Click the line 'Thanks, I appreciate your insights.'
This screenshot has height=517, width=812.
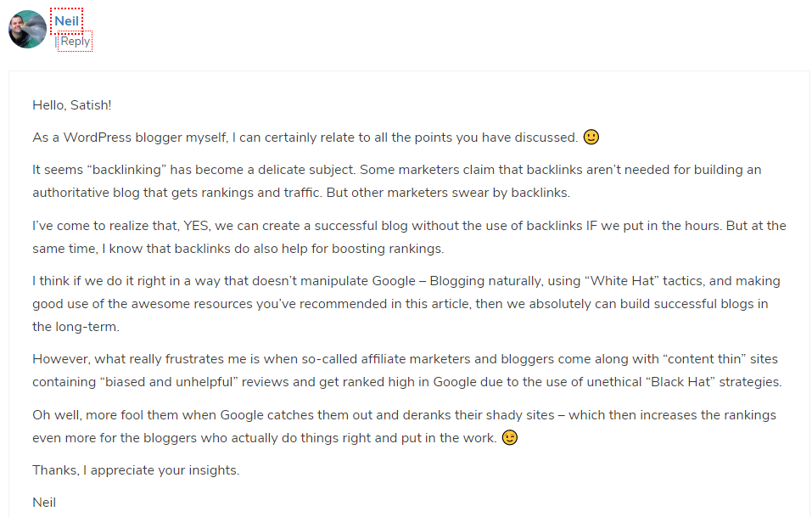pyautogui.click(x=136, y=470)
